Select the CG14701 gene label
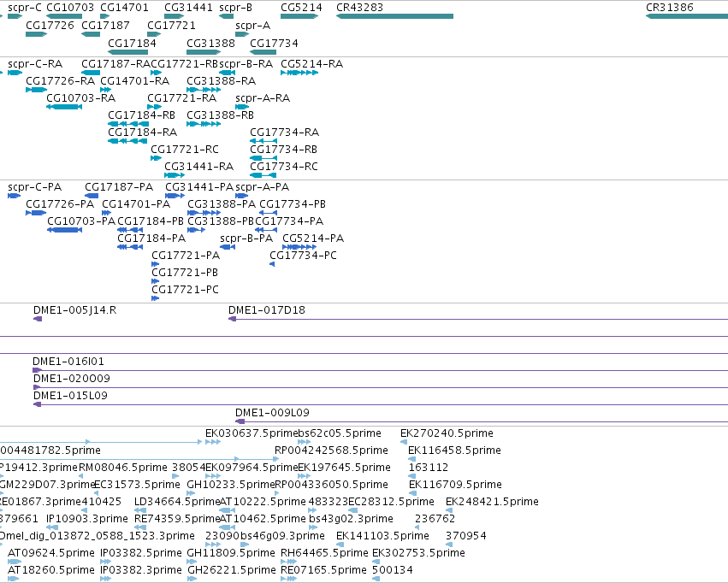The height and width of the screenshot is (583, 728). click(124, 8)
